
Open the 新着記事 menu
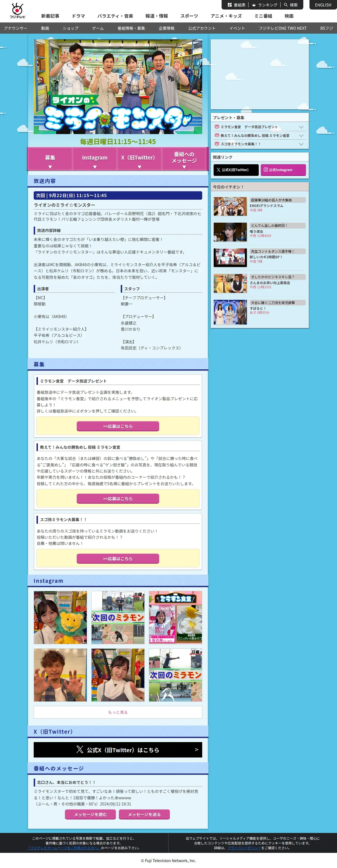50,16
